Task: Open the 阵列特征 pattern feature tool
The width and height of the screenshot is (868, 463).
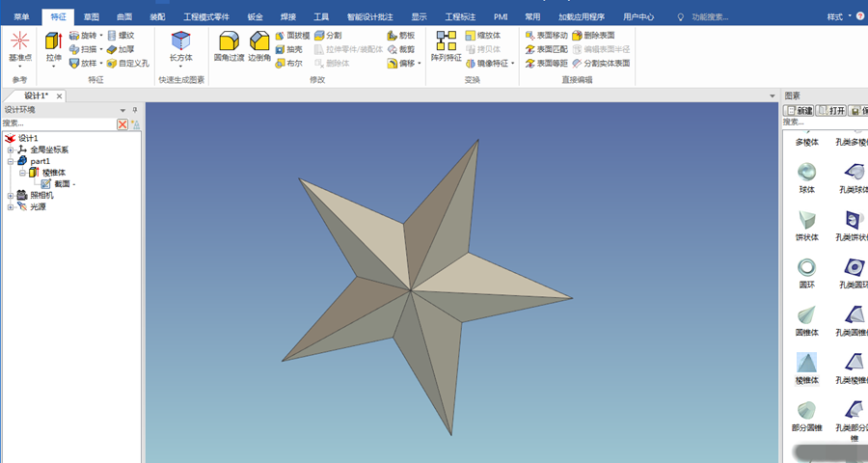Action: [447, 47]
